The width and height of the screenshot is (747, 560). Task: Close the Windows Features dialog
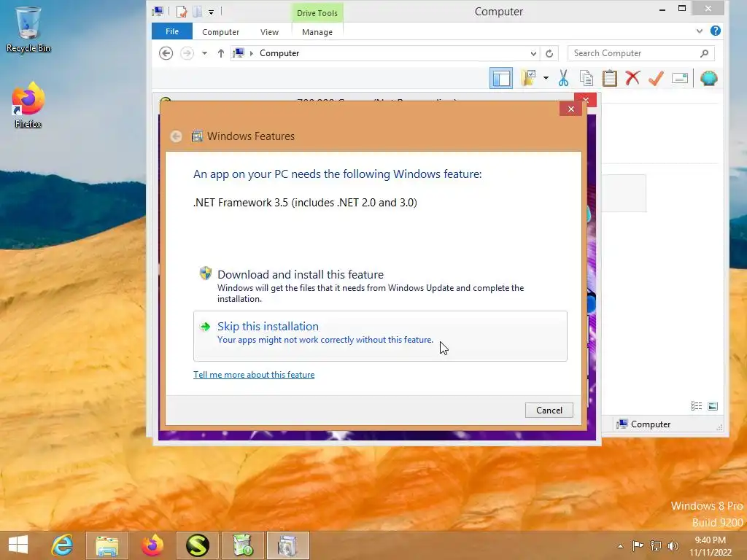point(570,109)
